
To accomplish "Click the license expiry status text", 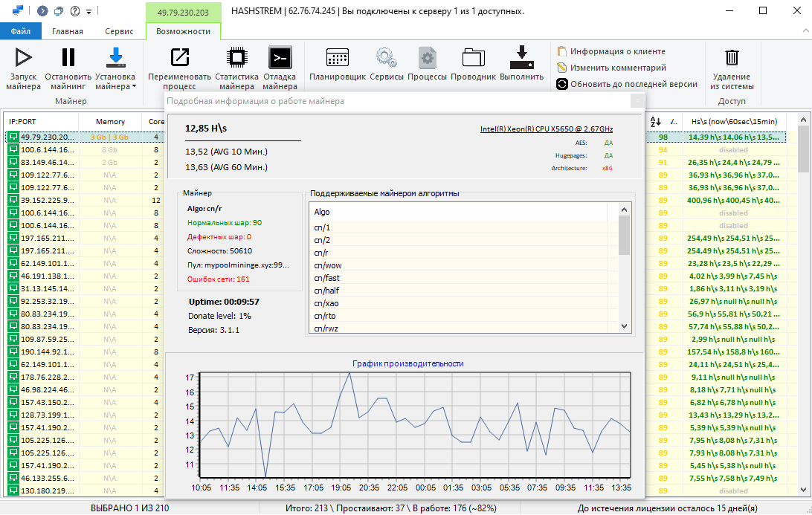I will 668,508.
